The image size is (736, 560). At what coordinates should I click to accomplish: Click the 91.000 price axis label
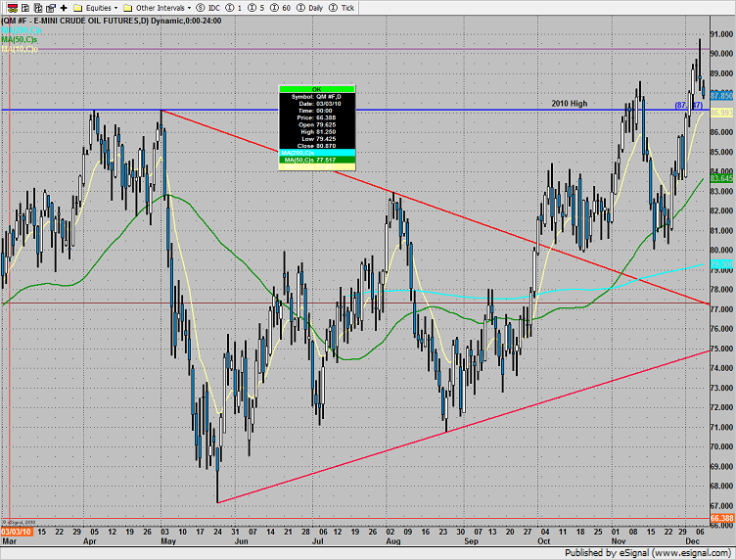[x=721, y=34]
